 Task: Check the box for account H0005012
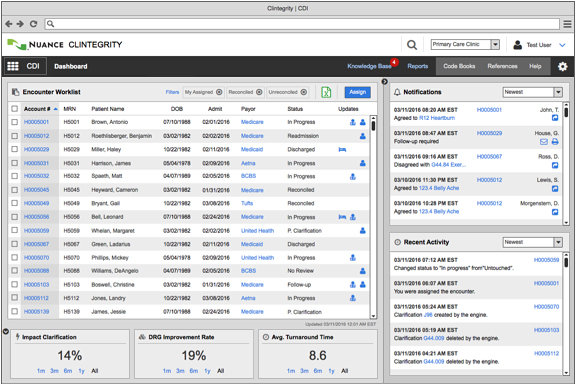14,136
